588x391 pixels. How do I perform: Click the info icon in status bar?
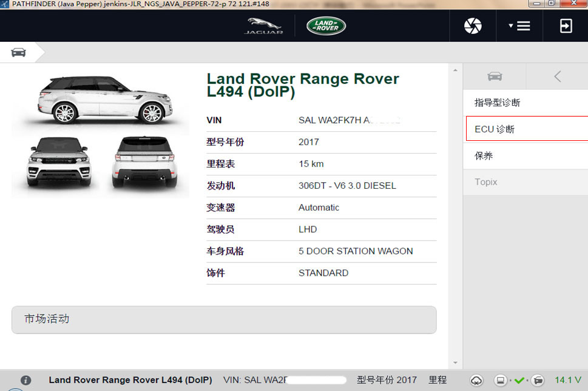[26, 380]
